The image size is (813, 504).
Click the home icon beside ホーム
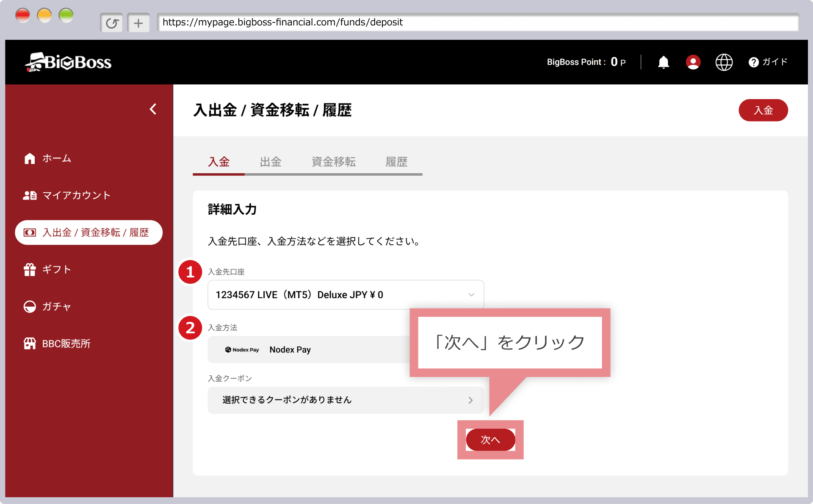30,158
